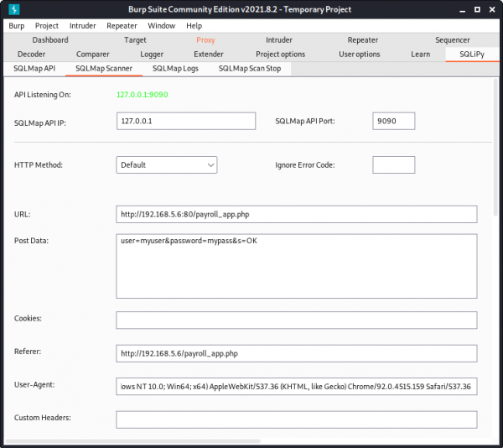Open the SQLMap API sub-tab

[x=34, y=69]
